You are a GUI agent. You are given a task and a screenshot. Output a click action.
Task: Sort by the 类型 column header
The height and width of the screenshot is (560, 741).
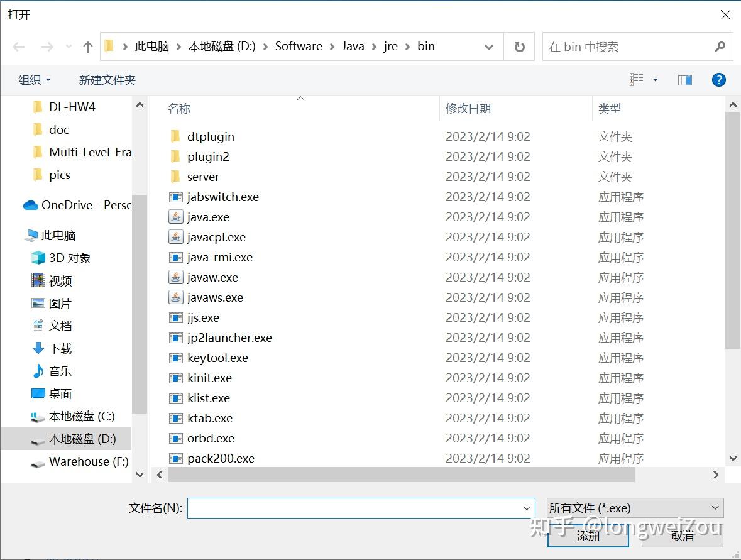[609, 109]
